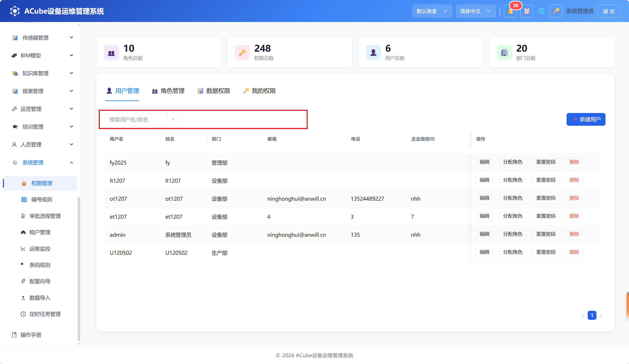The image size is (629, 364).
Task: Open 运维监控 in sidebar
Action: pos(40,249)
